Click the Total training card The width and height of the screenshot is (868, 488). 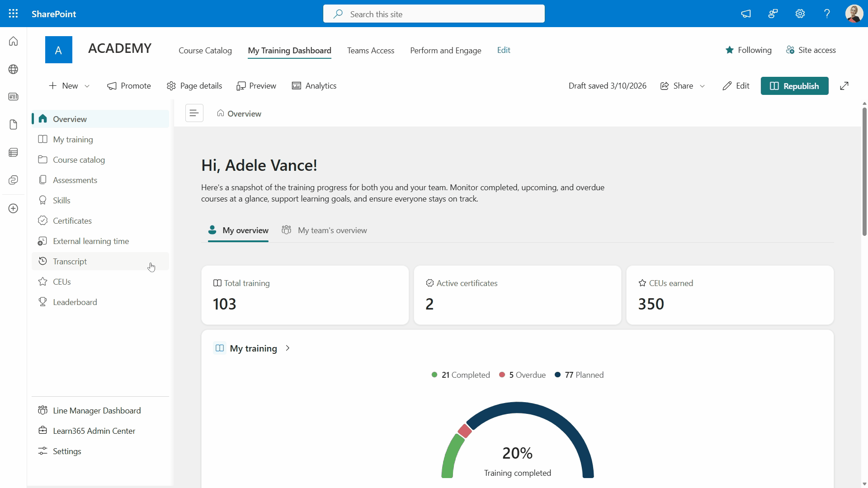pyautogui.click(x=305, y=295)
